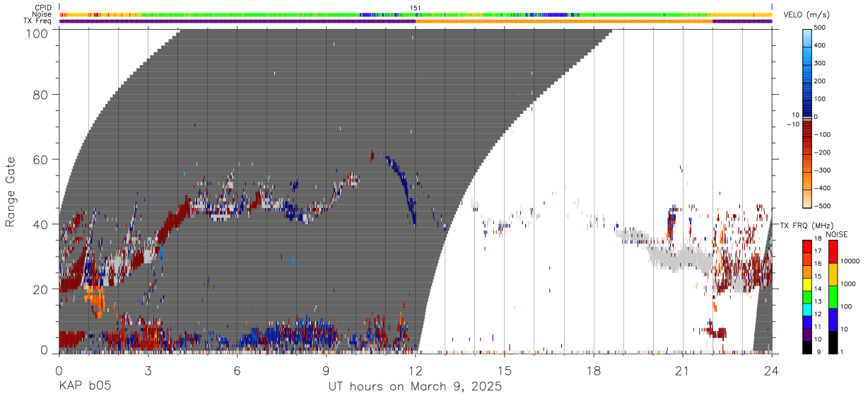Click the x-axis tick label '21'

[x=683, y=370]
